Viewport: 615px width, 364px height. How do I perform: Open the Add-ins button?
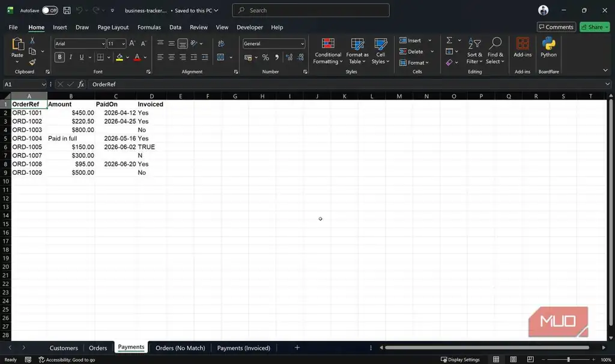click(x=523, y=47)
